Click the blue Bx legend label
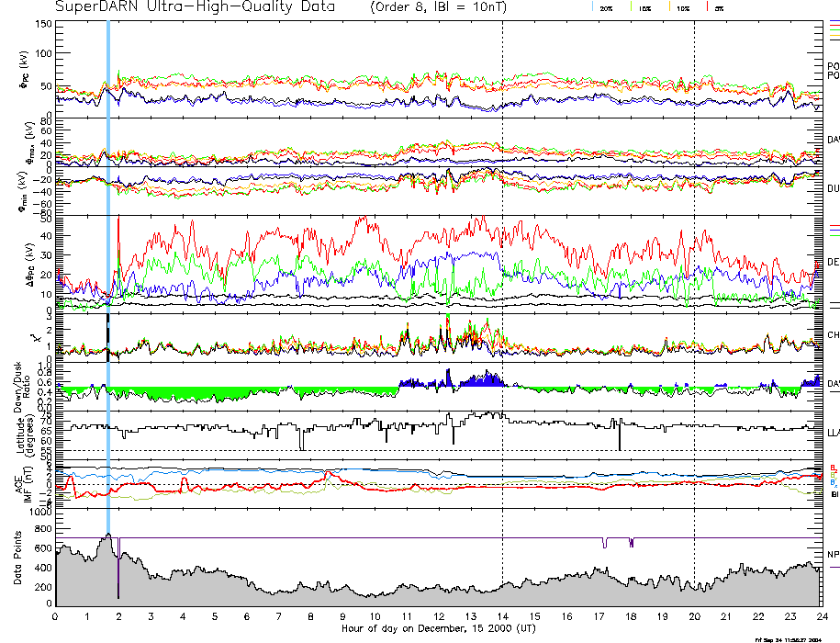840x643 pixels. [x=833, y=482]
